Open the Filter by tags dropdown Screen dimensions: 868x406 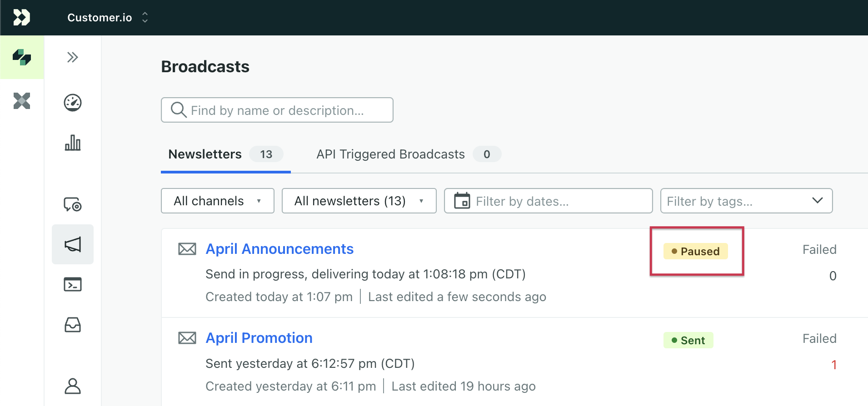coord(746,201)
